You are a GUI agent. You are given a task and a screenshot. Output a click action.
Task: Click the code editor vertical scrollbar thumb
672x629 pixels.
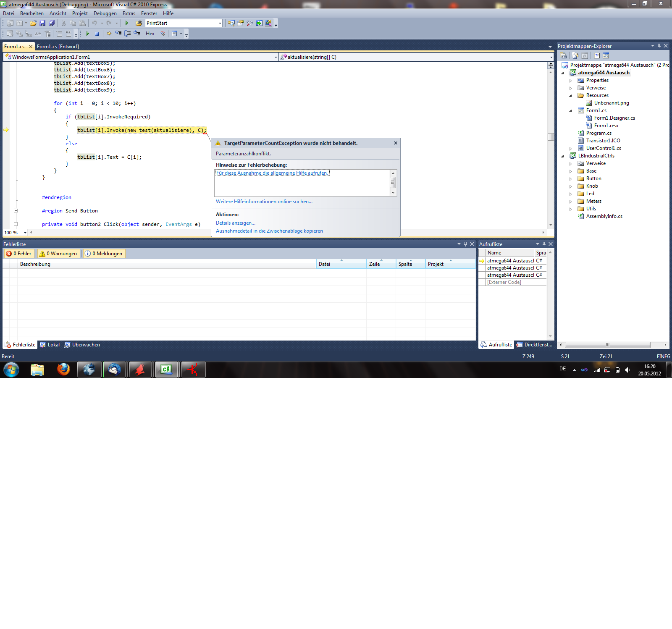[551, 137]
